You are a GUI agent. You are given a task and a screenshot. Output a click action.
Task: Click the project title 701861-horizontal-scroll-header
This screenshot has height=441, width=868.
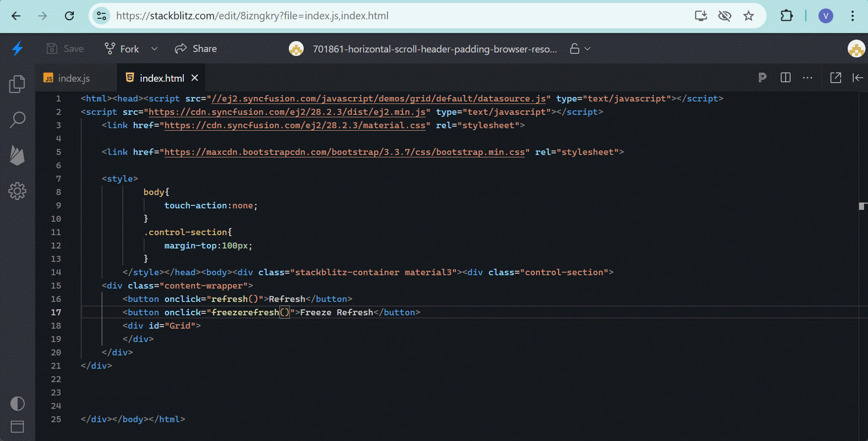click(x=434, y=49)
